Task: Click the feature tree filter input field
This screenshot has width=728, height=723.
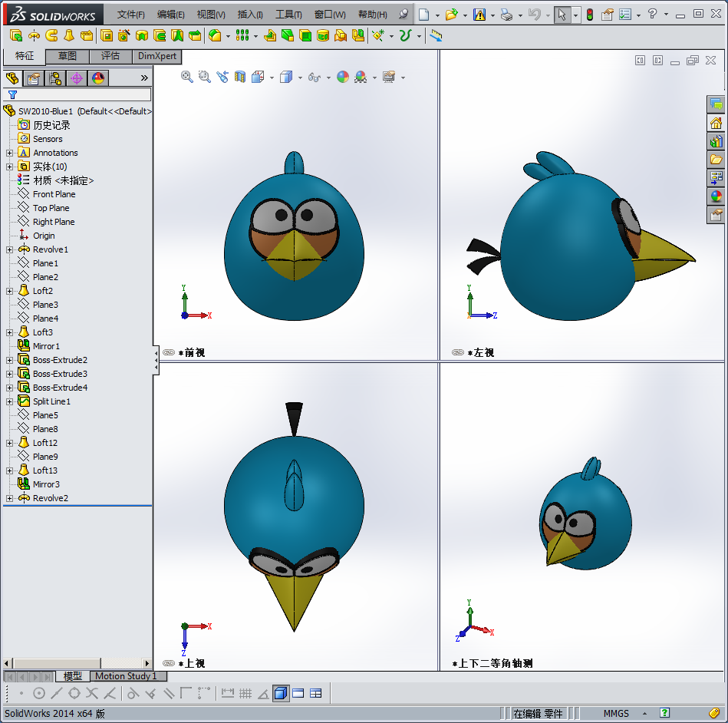Action: (77, 95)
